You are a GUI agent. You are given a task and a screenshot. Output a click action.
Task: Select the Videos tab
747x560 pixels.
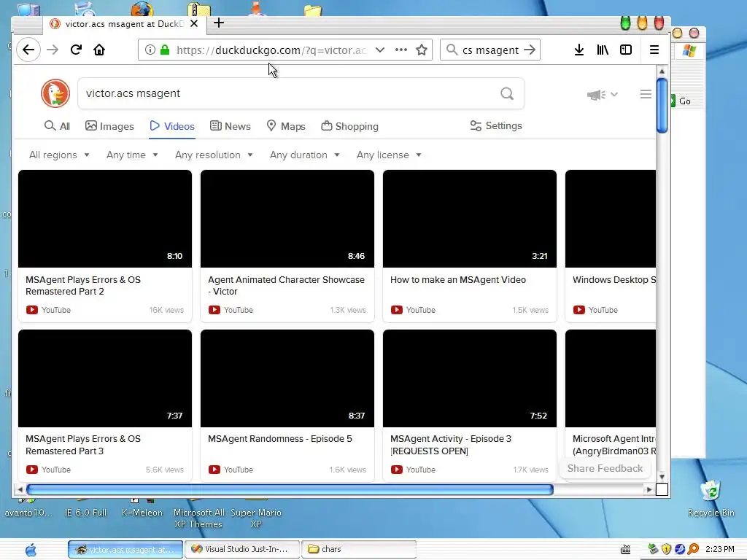(x=172, y=126)
